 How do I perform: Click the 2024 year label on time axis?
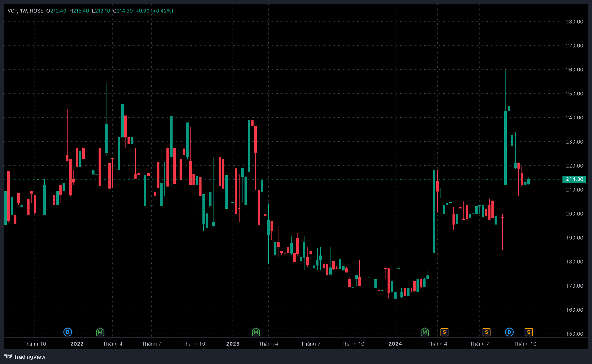click(395, 344)
